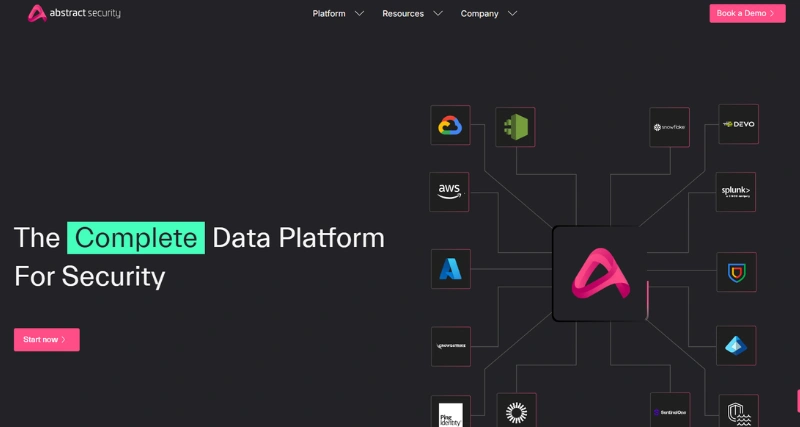Expand the Resources dropdown chevron
This screenshot has width=800, height=427.
pyautogui.click(x=437, y=14)
